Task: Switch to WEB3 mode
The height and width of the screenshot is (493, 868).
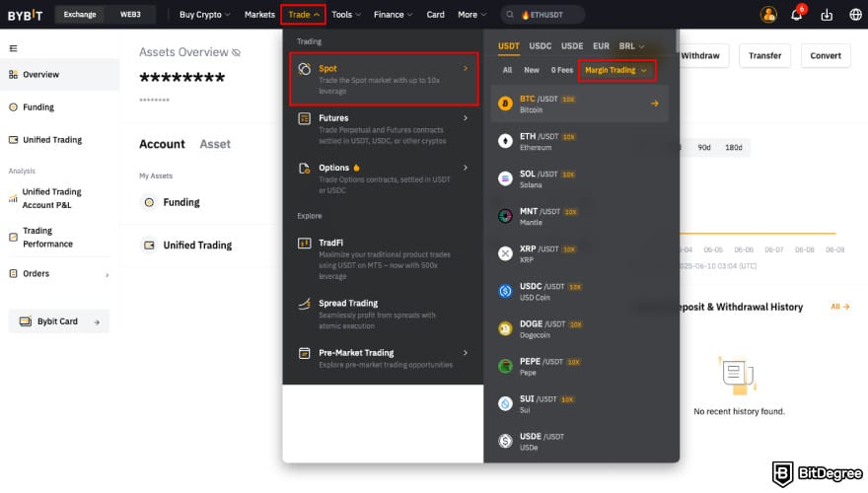Action: coord(130,15)
